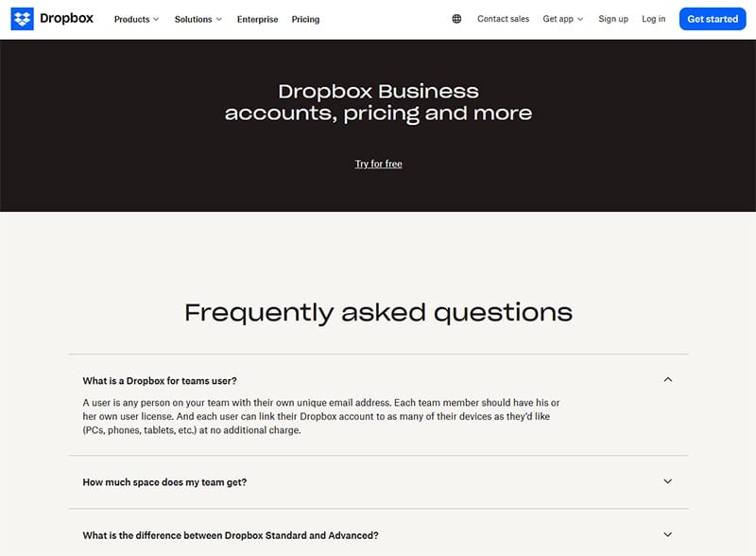Click question 'What is a Dropbox for teams user?'

160,381
